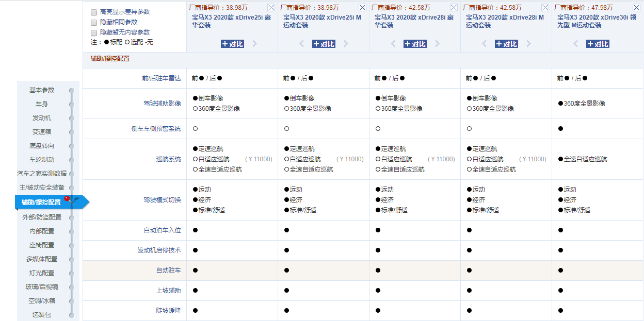Add xDrive28i 豪华套装 to comparison (+对比)
Viewport: 644px width, 321px height.
(x=415, y=44)
